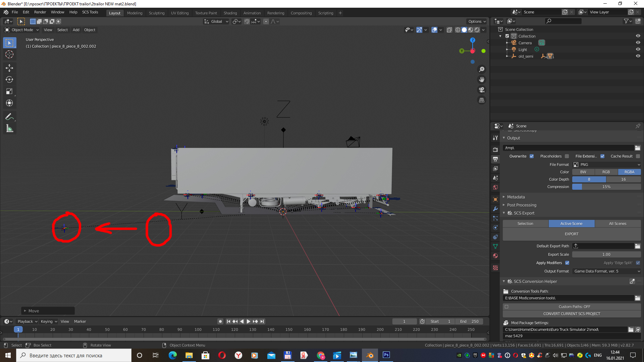The width and height of the screenshot is (644, 362).
Task: Enable the Placeholders checkbox
Action: (567, 156)
